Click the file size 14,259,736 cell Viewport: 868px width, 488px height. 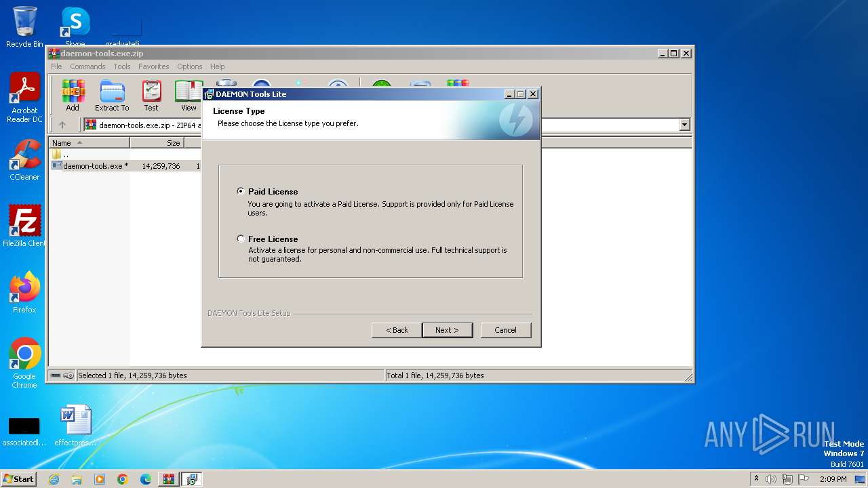coord(161,166)
